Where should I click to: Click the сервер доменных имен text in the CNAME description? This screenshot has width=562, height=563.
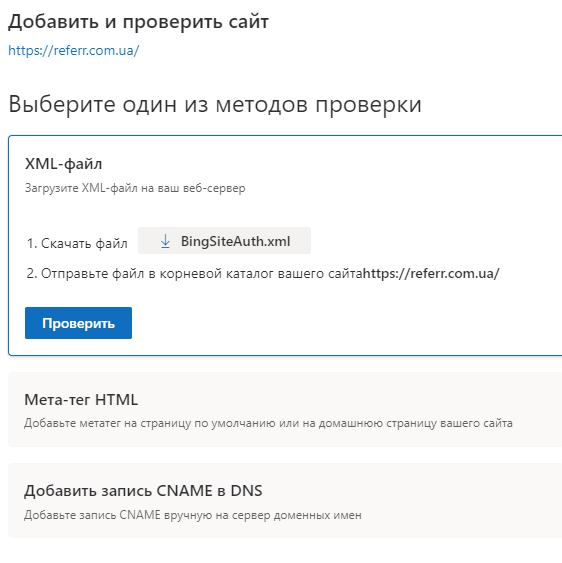pos(297,515)
